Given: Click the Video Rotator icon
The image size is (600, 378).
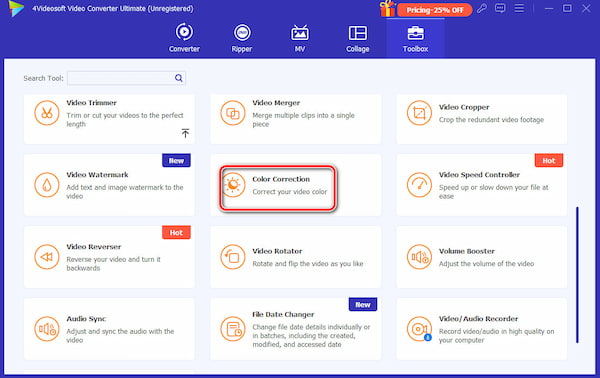Looking at the screenshot, I should point(233,257).
